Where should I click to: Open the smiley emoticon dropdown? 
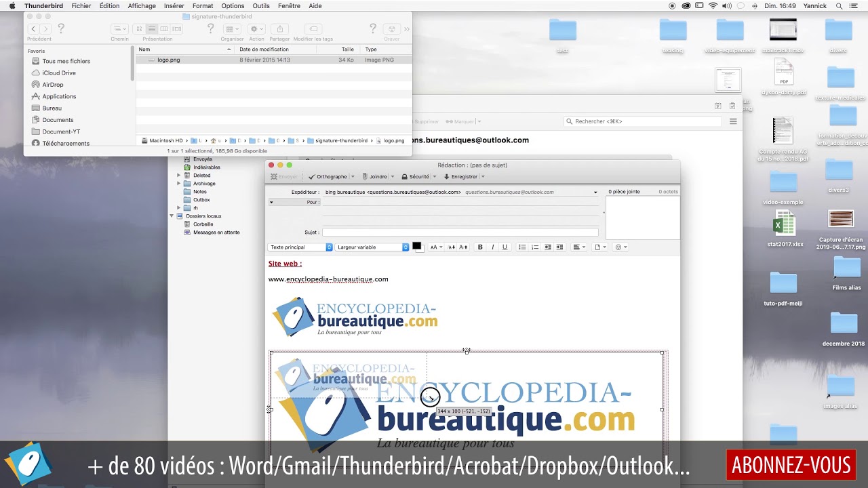[x=621, y=247]
